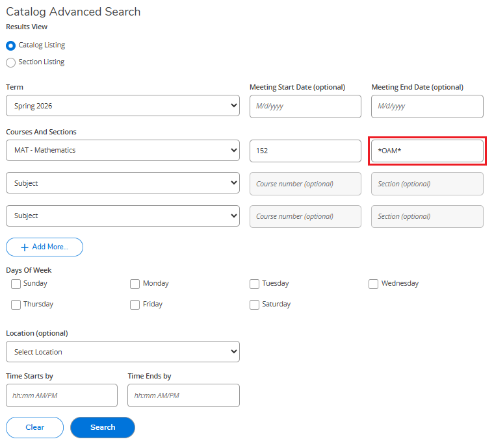Open the MAT - Mathematics subject dropdown
This screenshot has width=494, height=448.
[122, 151]
